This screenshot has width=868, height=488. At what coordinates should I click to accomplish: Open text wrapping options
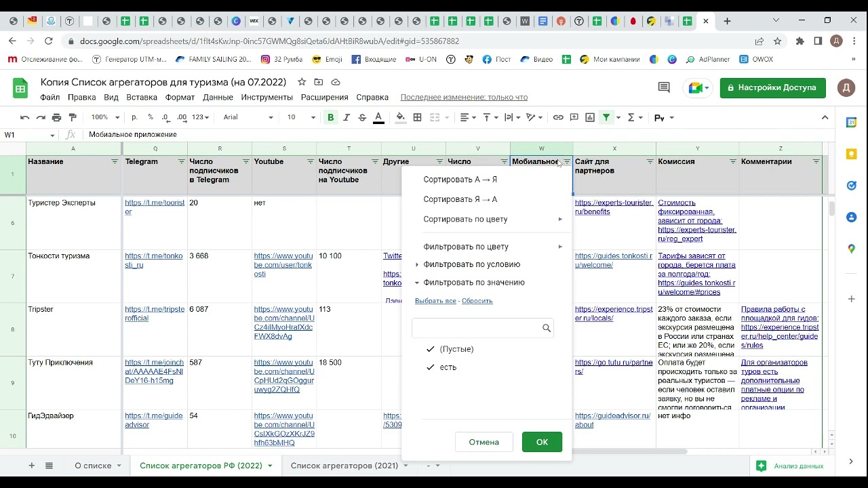click(x=513, y=117)
